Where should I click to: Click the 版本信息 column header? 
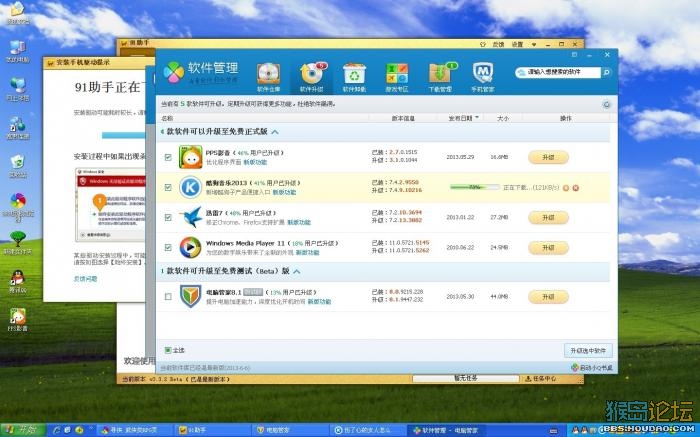click(x=403, y=118)
